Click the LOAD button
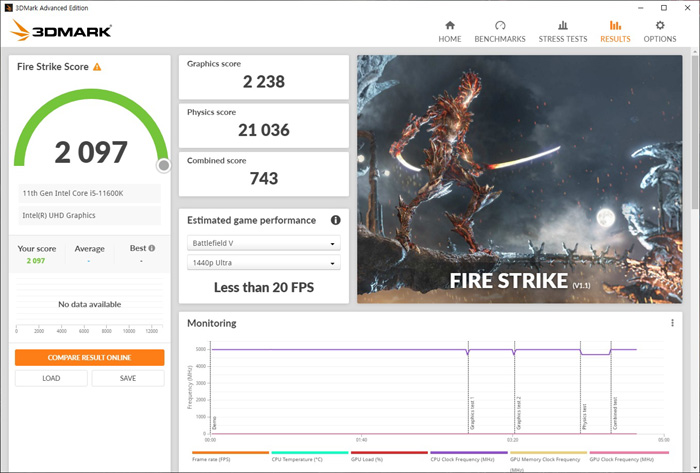700x473 pixels. [51, 378]
